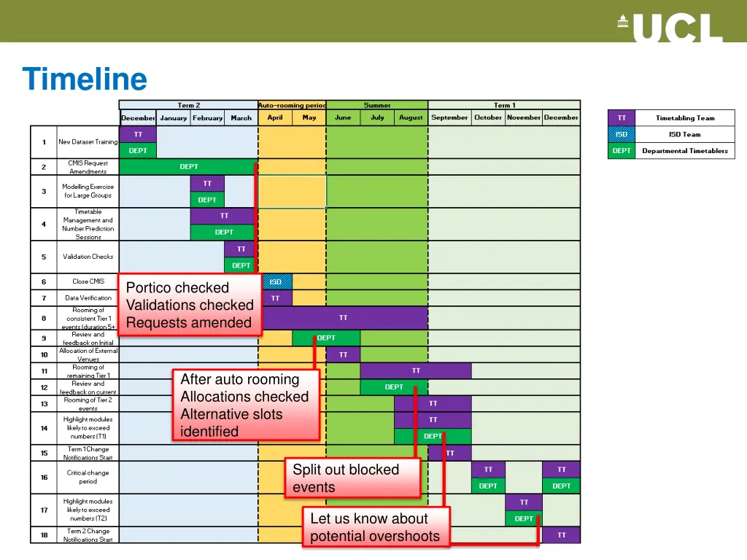Screen dimensions: 747x560
Task: Click the TT bar in Data Verification row
Action: coord(277,298)
